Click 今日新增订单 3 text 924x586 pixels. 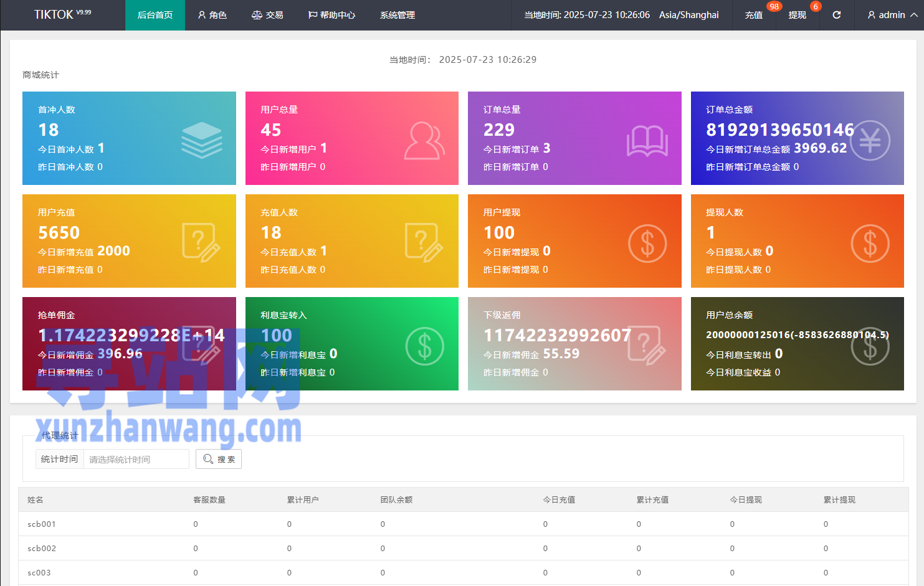pyautogui.click(x=517, y=148)
